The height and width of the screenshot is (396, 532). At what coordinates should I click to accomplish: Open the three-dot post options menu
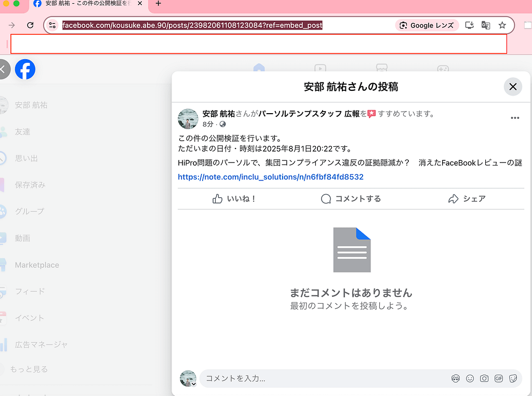pos(514,118)
